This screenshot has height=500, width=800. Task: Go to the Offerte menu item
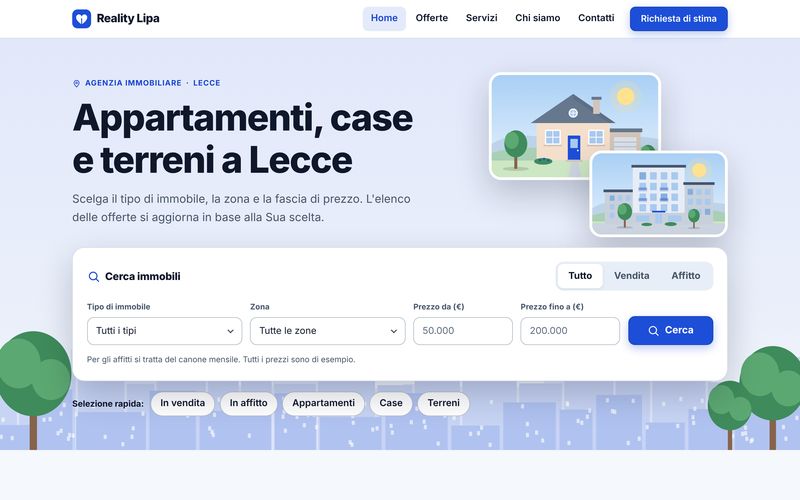pos(432,18)
